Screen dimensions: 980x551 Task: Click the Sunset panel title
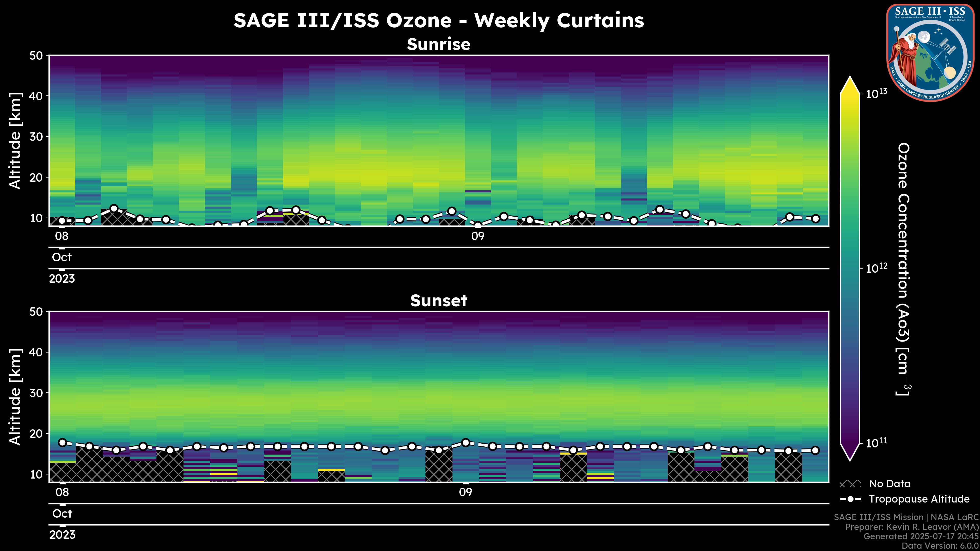pyautogui.click(x=439, y=301)
